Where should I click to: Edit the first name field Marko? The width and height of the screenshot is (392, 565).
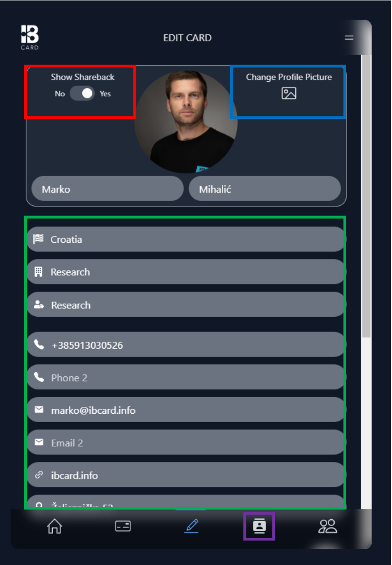tap(107, 189)
